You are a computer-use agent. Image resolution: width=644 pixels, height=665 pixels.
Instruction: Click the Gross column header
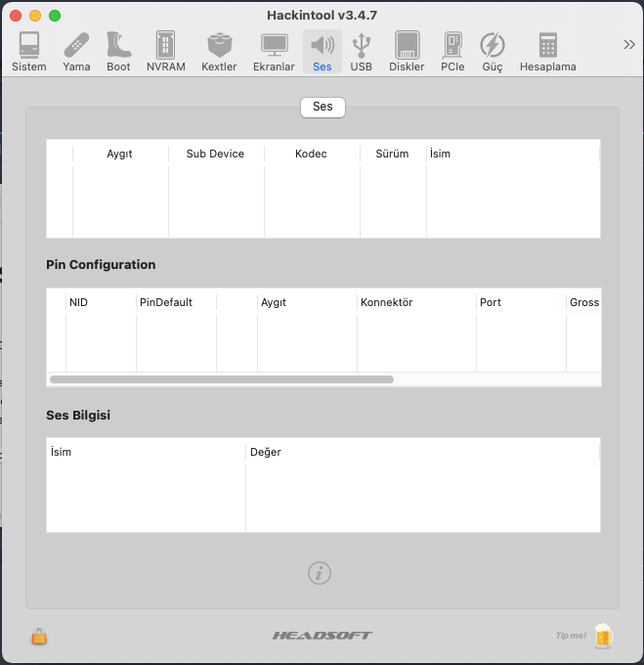coord(583,302)
